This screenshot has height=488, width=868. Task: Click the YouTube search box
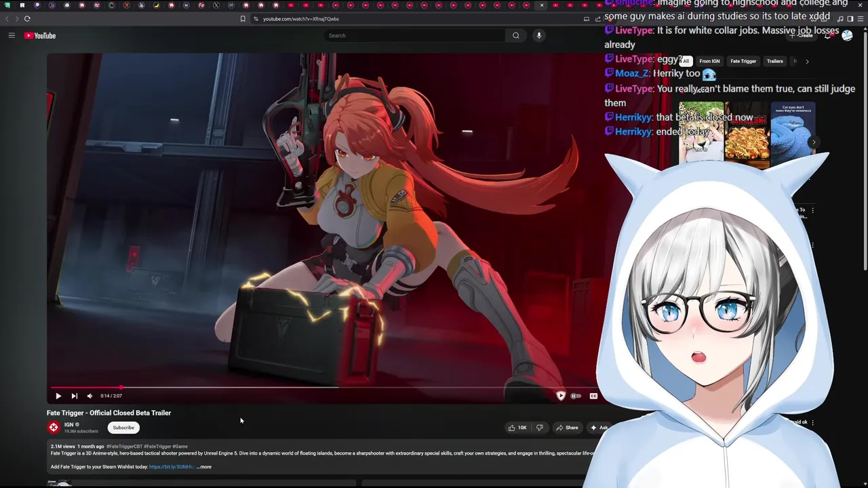(415, 35)
